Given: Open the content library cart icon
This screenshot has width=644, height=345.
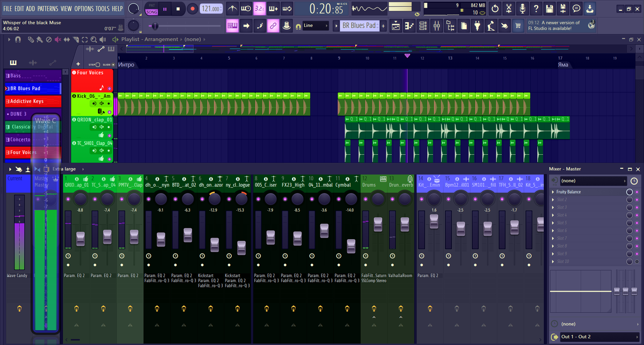Looking at the screenshot, I should pos(518,25).
